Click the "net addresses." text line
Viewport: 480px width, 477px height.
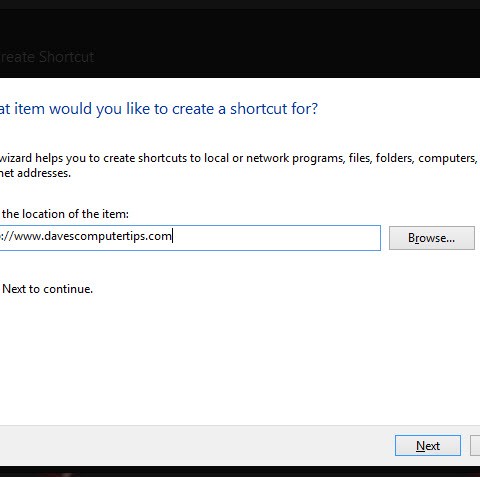(35, 173)
